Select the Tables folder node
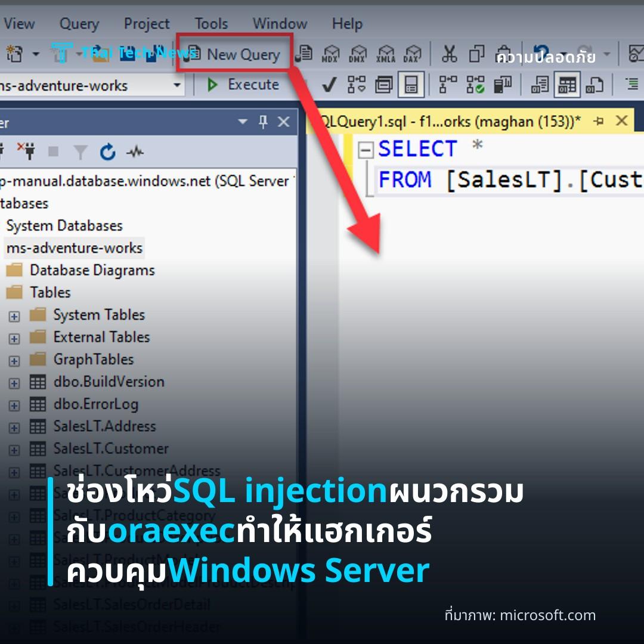This screenshot has height=644, width=644. coord(50,292)
